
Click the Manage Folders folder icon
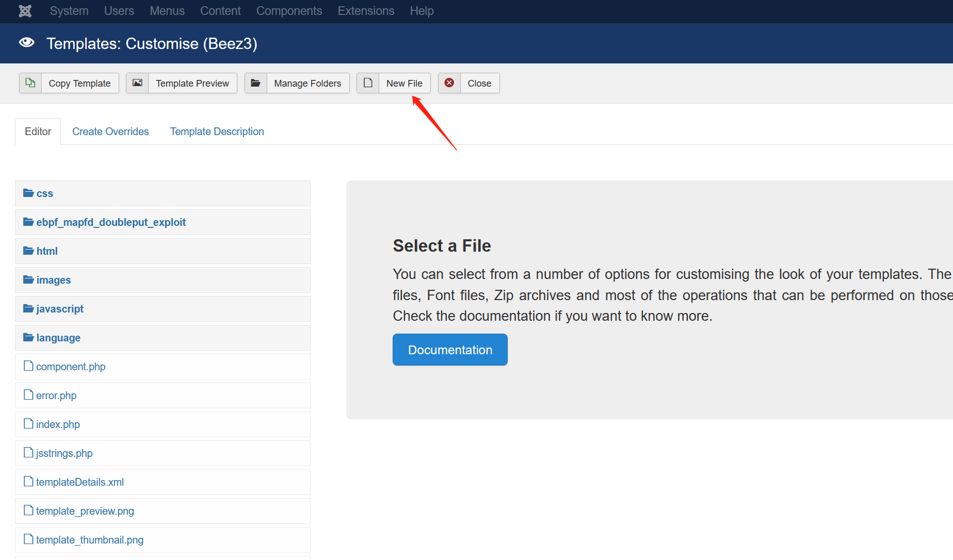point(255,83)
